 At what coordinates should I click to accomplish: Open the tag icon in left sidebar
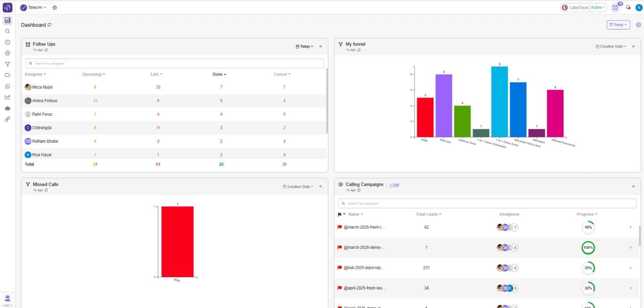click(x=7, y=75)
